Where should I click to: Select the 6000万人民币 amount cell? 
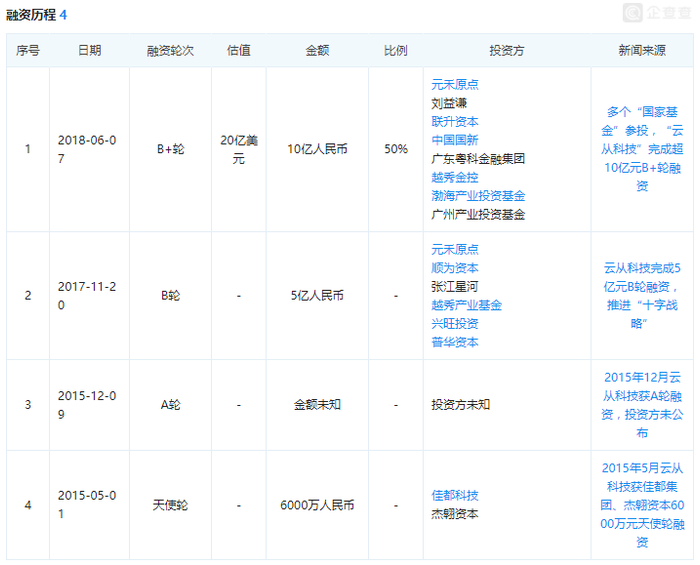click(317, 505)
